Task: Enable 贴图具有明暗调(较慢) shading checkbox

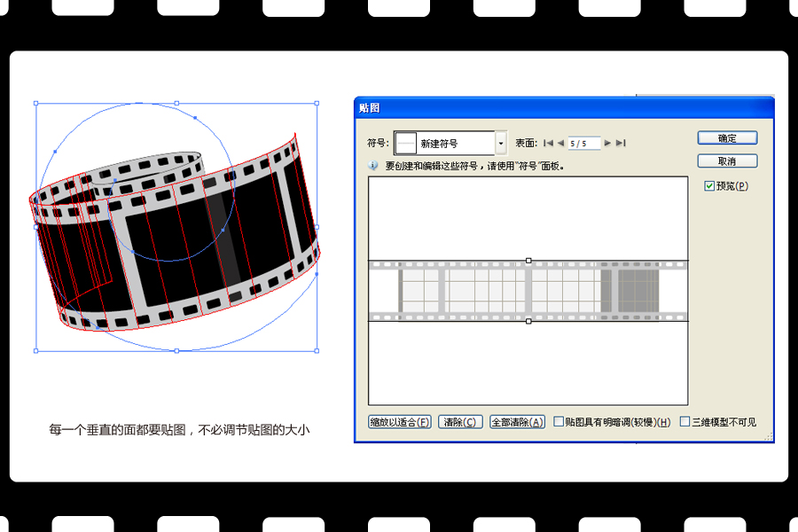Action: (x=557, y=423)
